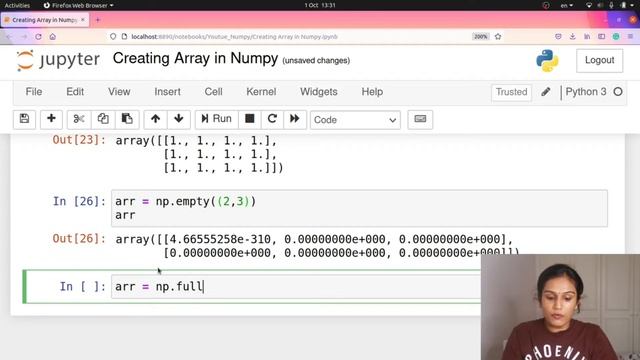The image size is (640, 360).
Task: Go to Firefox home page icon
Action: tap(53, 37)
